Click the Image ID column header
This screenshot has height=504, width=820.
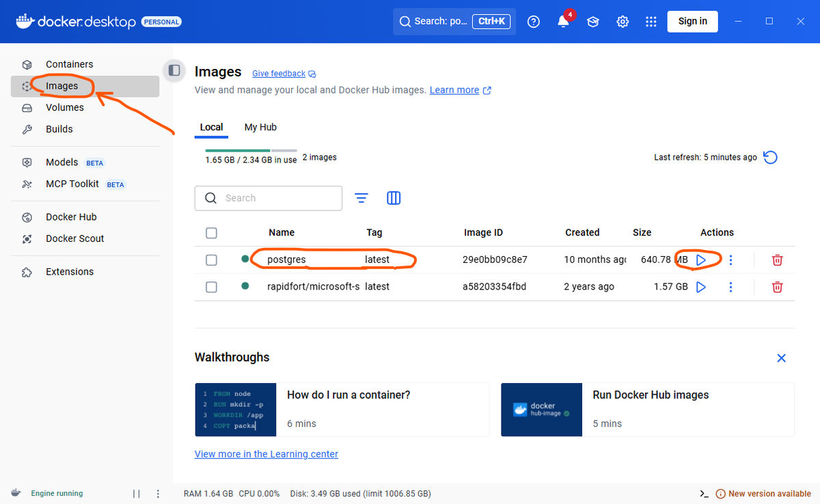483,233
